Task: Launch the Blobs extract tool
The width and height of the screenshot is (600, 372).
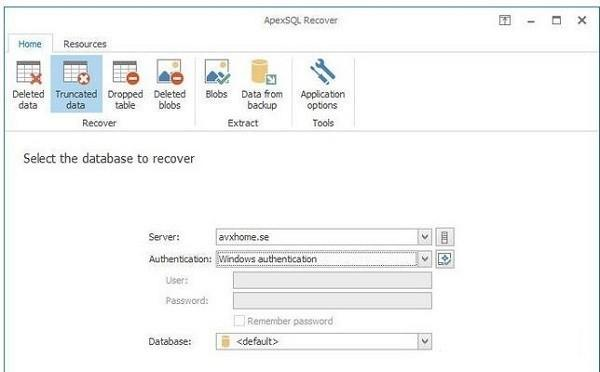Action: [217, 79]
